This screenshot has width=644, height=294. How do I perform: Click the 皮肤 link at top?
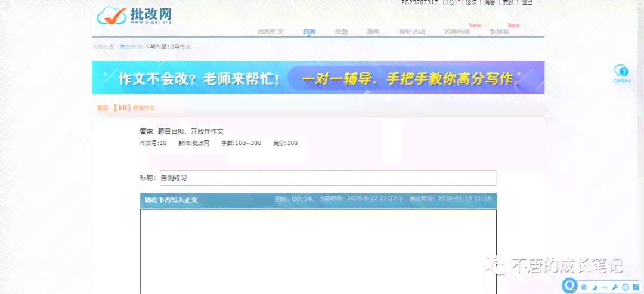tap(508, 2)
